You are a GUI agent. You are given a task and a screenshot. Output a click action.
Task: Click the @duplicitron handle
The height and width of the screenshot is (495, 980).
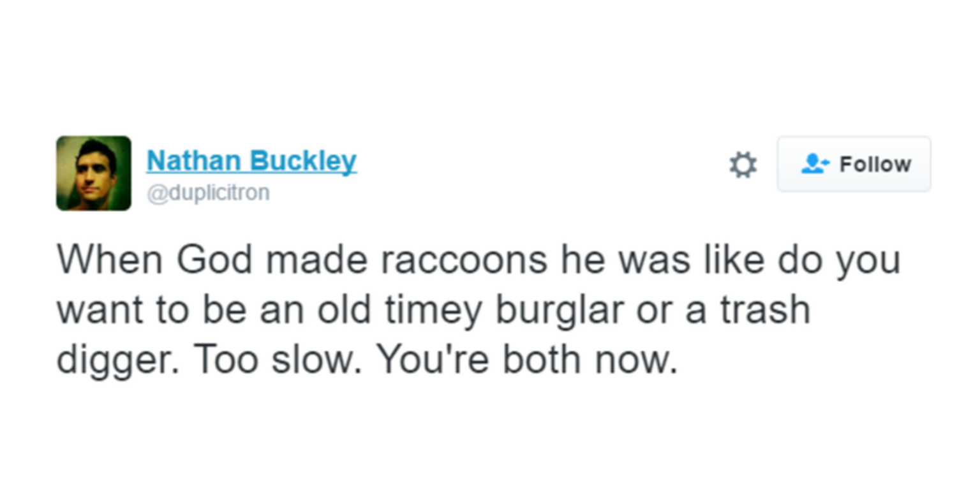(208, 192)
